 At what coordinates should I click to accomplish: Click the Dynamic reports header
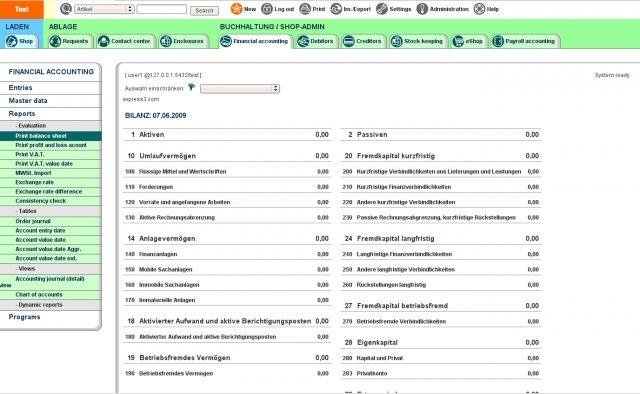point(51,305)
